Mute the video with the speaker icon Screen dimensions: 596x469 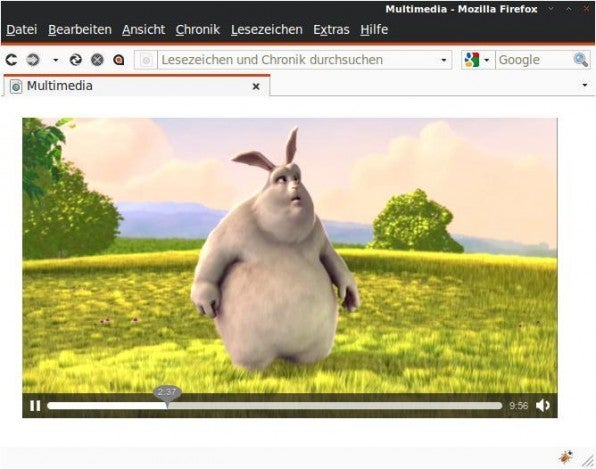[x=543, y=406]
